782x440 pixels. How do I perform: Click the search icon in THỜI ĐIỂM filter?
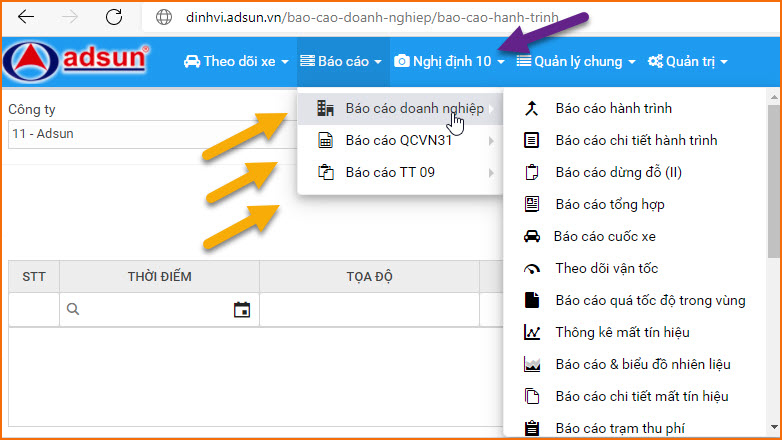tap(73, 310)
